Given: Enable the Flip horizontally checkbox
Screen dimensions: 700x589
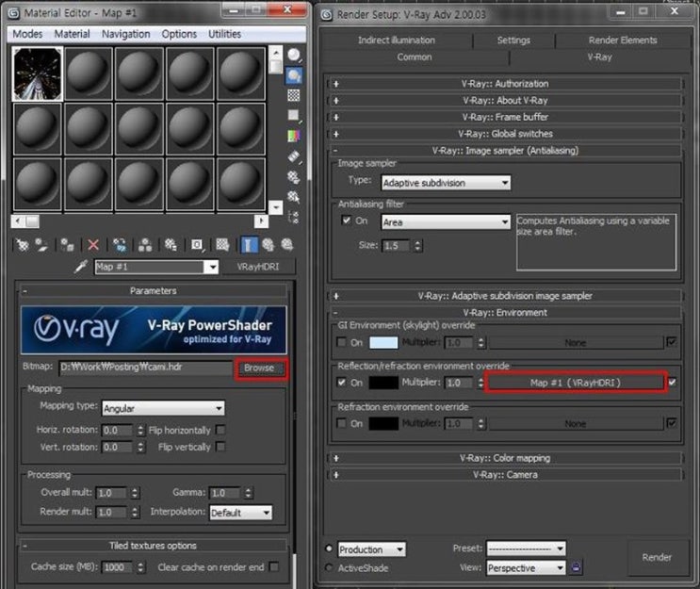Looking at the screenshot, I should [x=220, y=430].
